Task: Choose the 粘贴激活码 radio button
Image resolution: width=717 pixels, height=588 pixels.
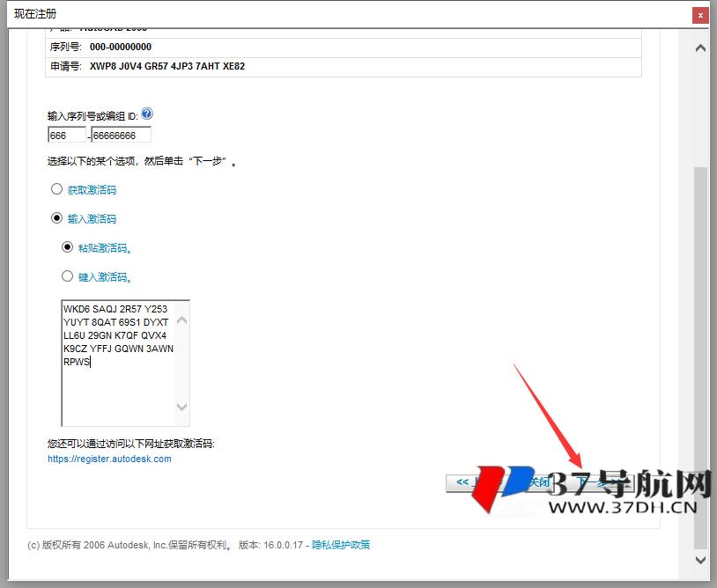Action: pos(68,247)
